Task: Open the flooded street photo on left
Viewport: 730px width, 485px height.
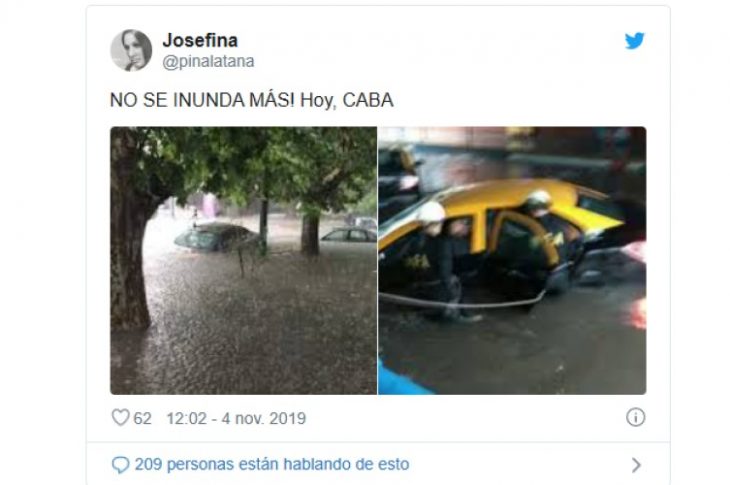Action: (243, 261)
